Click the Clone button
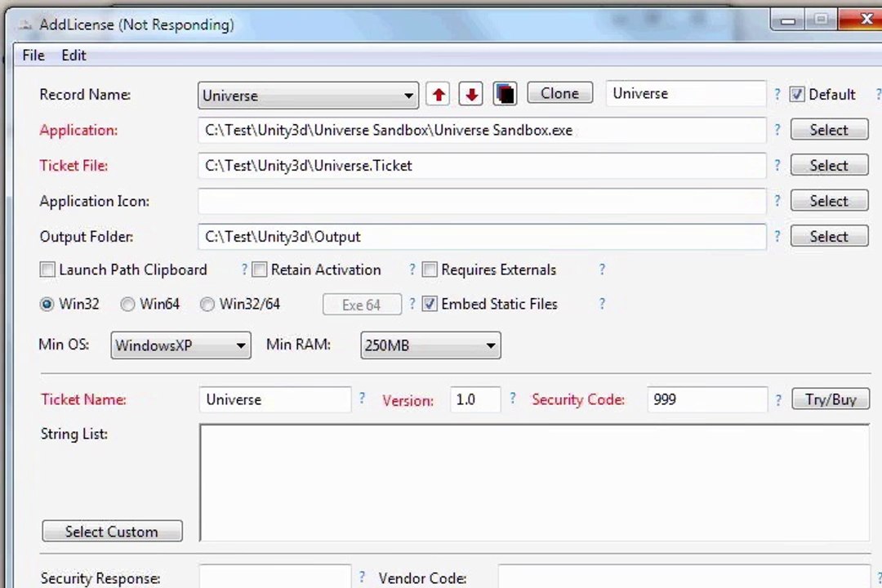The width and height of the screenshot is (882, 588). point(559,93)
